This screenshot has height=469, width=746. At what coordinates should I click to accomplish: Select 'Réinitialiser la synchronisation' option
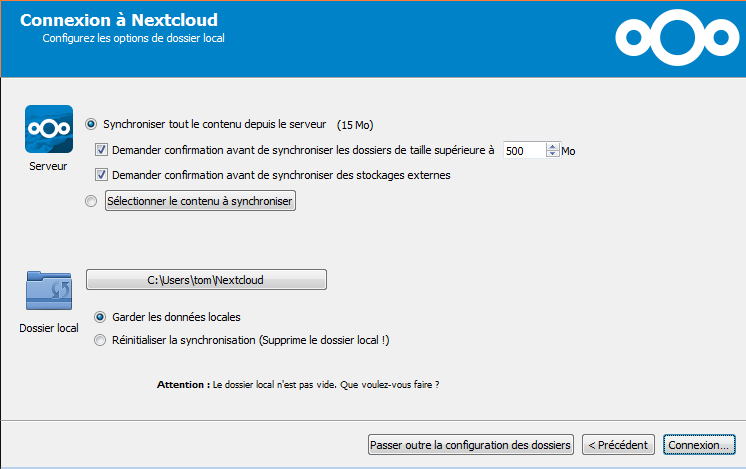coord(99,340)
